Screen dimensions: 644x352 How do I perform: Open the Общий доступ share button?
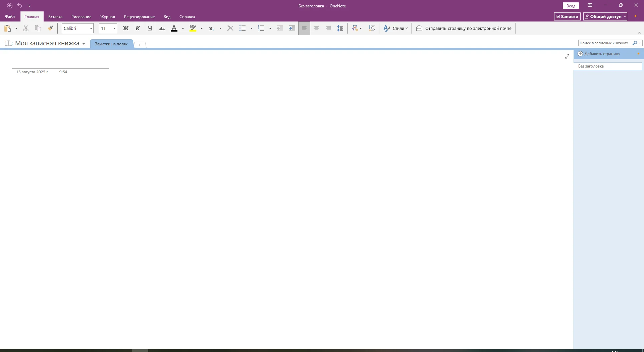(x=605, y=16)
